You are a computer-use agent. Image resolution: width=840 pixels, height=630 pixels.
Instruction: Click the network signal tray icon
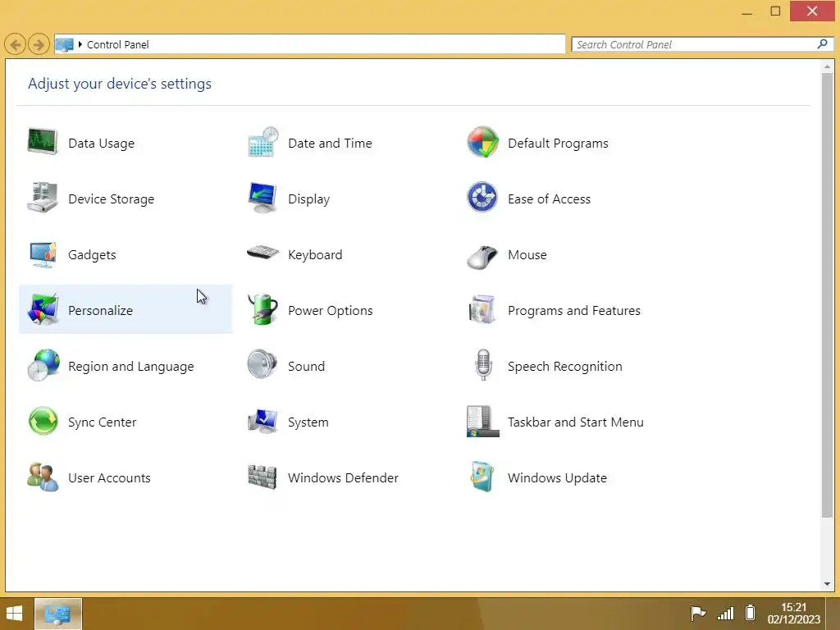pos(725,613)
